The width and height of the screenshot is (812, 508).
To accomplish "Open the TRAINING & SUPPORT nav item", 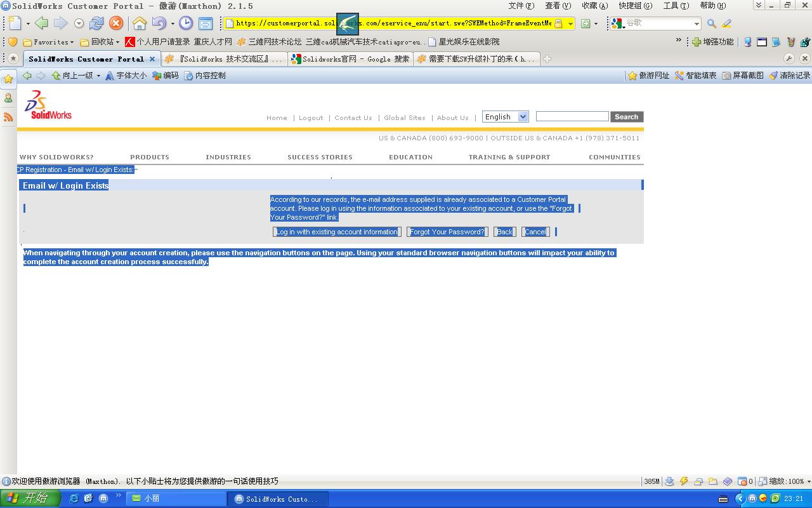I will pyautogui.click(x=509, y=157).
